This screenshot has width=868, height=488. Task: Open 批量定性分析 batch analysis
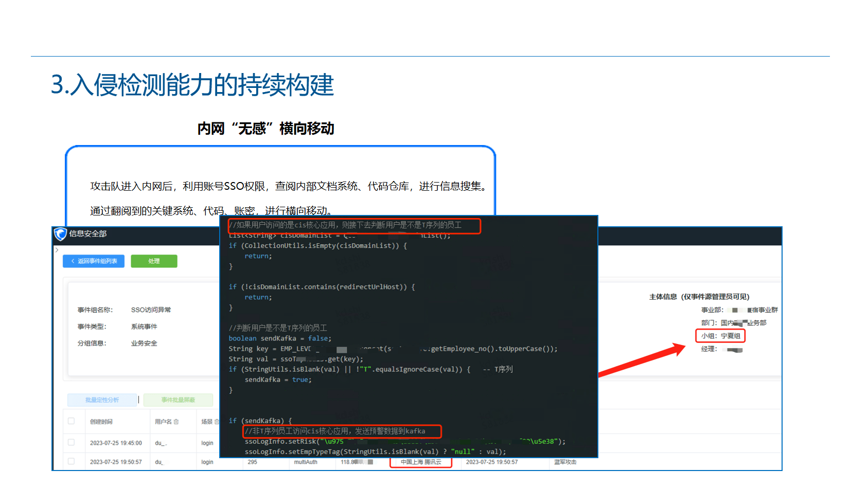pos(102,400)
